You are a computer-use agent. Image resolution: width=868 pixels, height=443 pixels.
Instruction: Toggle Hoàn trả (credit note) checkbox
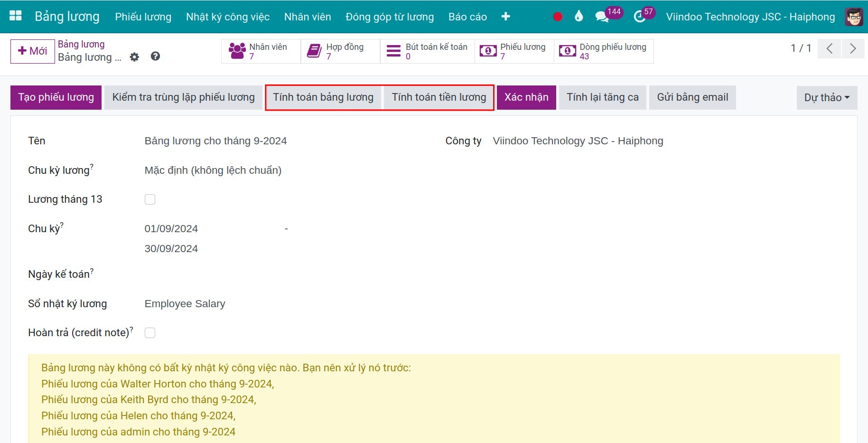150,333
